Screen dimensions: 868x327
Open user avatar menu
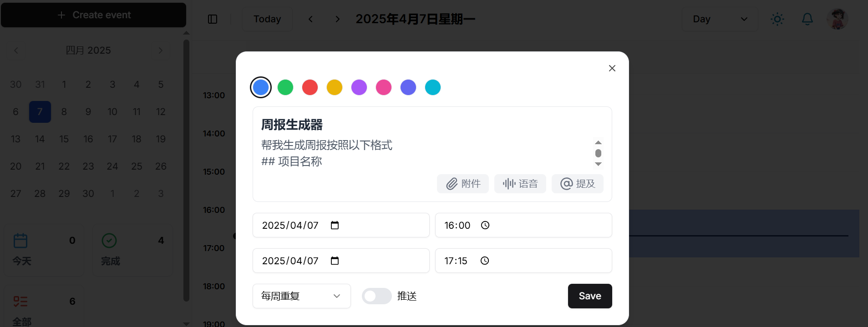pos(837,19)
